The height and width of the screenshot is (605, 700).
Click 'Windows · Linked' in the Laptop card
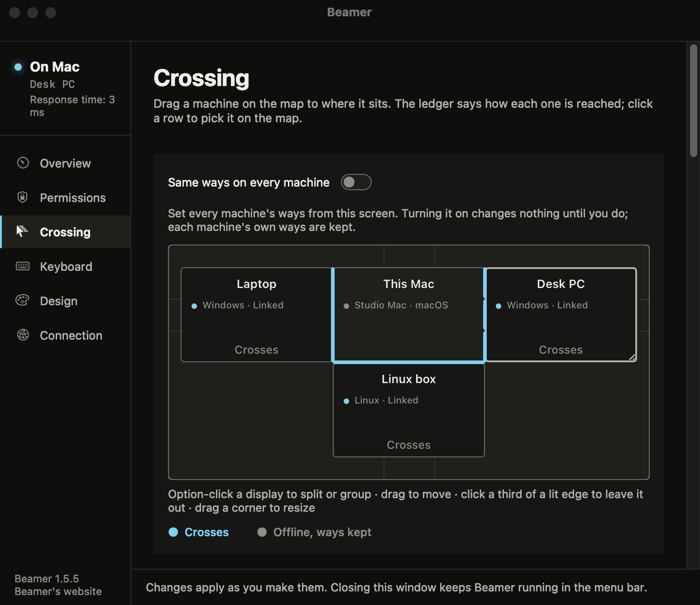(243, 305)
